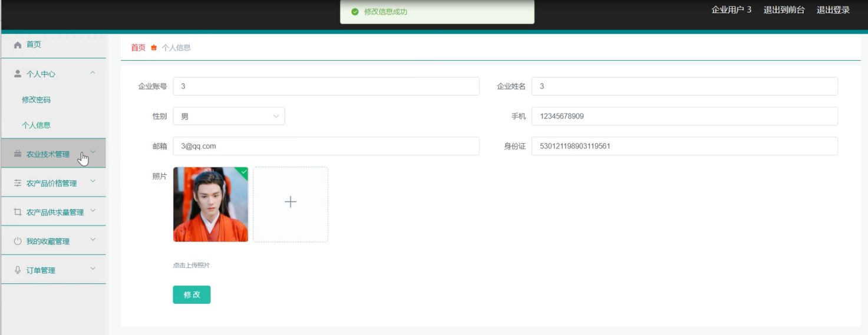
Task: Click the power icon beside 我的收藏管理
Action: tap(18, 241)
